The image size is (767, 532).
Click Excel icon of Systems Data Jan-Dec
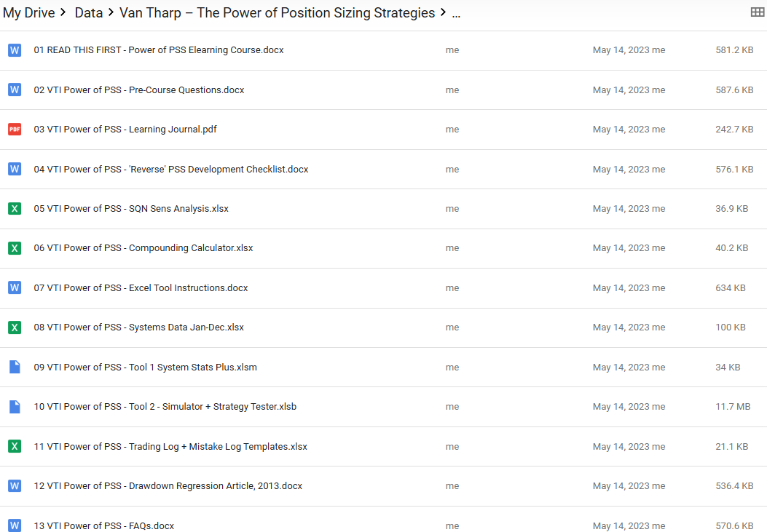click(15, 327)
